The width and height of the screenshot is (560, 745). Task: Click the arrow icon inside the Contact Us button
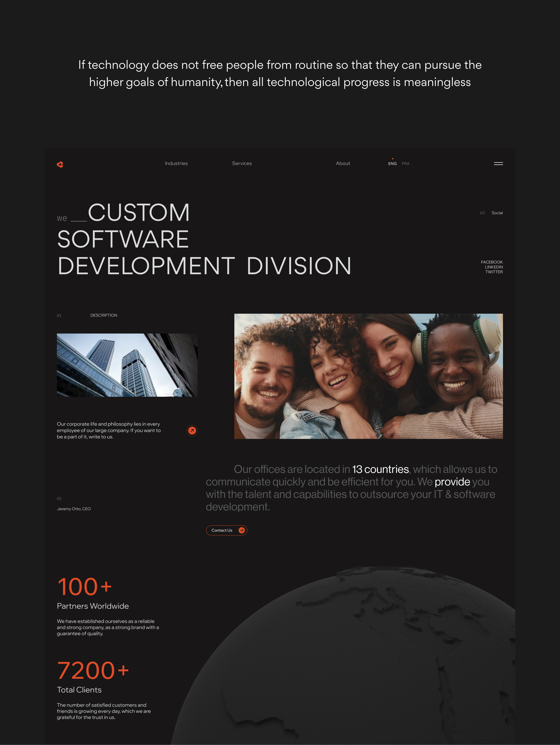tap(241, 530)
